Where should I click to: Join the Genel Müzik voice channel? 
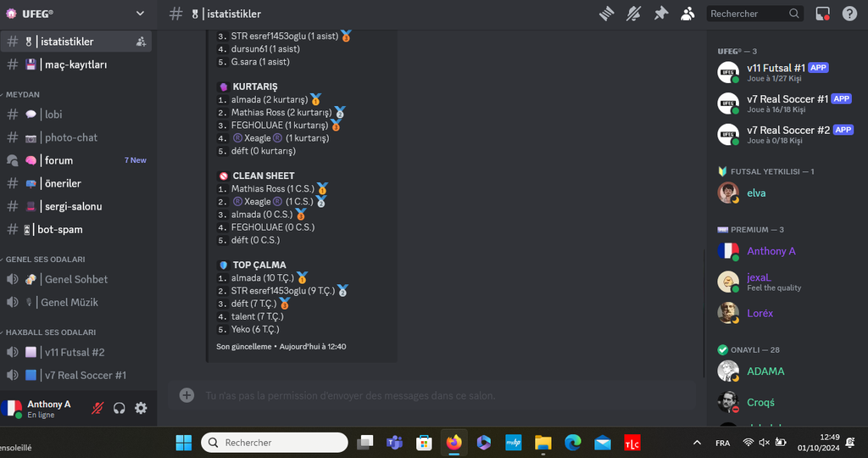[76, 303]
